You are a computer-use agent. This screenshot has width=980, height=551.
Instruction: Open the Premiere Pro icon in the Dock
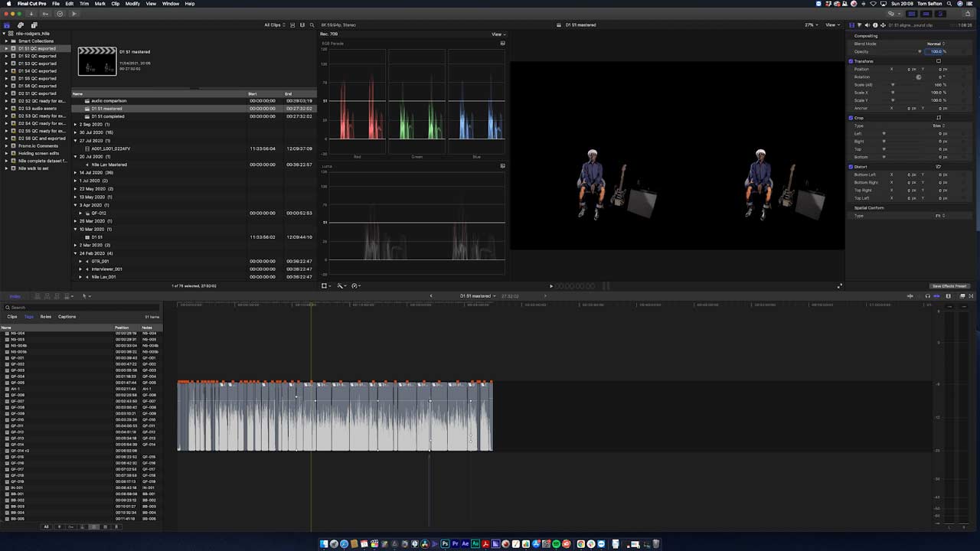pos(455,544)
